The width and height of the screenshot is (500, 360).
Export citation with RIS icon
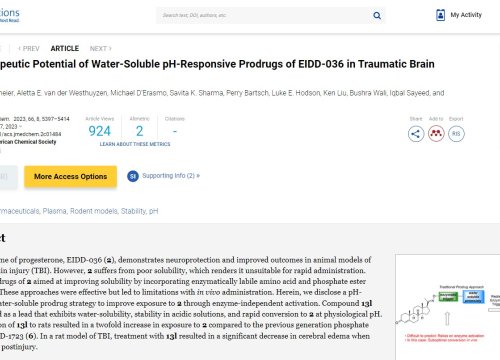[456, 134]
